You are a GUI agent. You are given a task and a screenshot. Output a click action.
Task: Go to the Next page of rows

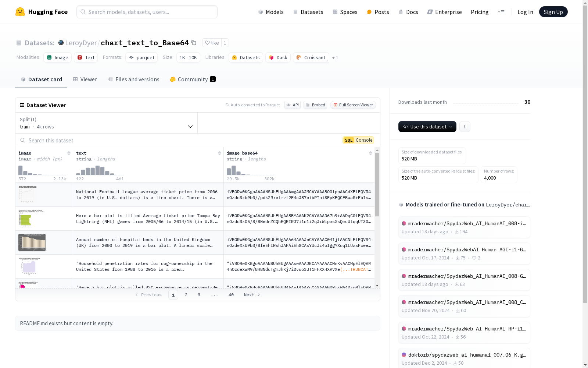click(252, 295)
